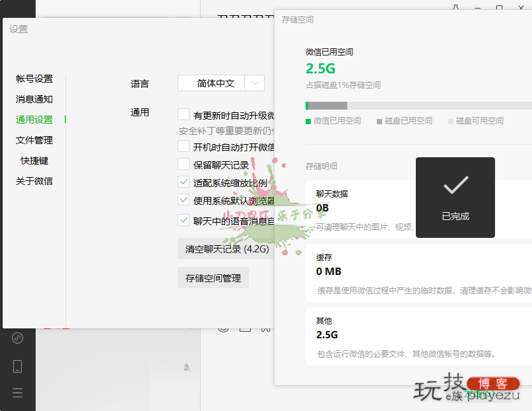Viewport: 532px width, 411px height.
Task: Click the 包含运行微信的必要文件 description text
Action: click(x=407, y=354)
